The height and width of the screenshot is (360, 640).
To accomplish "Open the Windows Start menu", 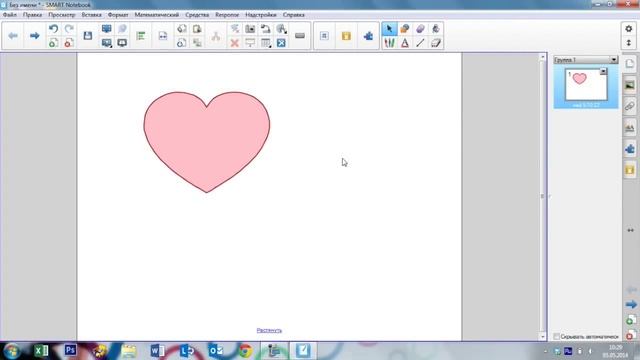I will point(11,351).
